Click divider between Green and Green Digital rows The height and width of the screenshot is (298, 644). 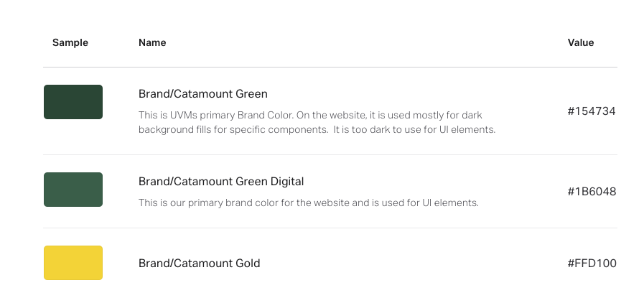pos(330,155)
